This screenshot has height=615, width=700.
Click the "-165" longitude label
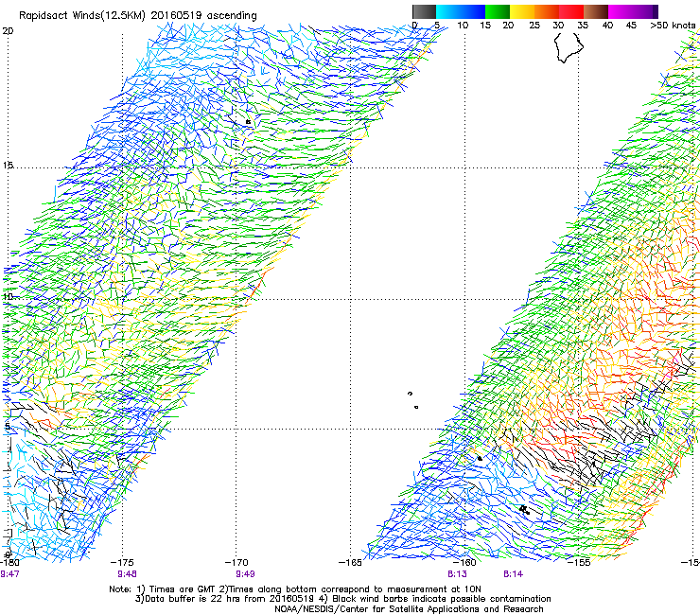(x=350, y=562)
